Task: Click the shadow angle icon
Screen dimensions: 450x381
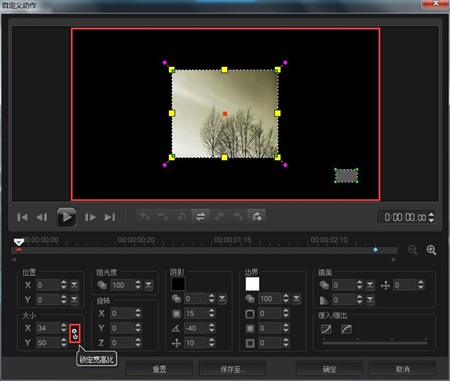Action: click(x=176, y=328)
